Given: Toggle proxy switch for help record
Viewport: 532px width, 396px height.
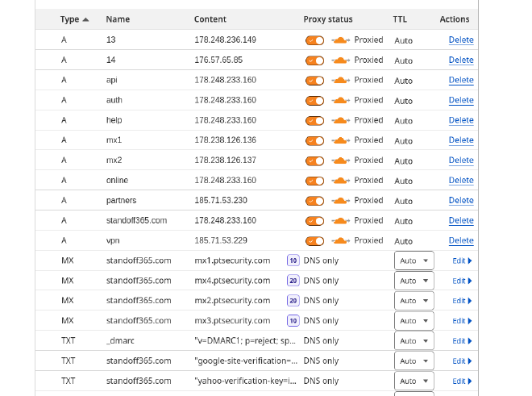Looking at the screenshot, I should coord(314,120).
